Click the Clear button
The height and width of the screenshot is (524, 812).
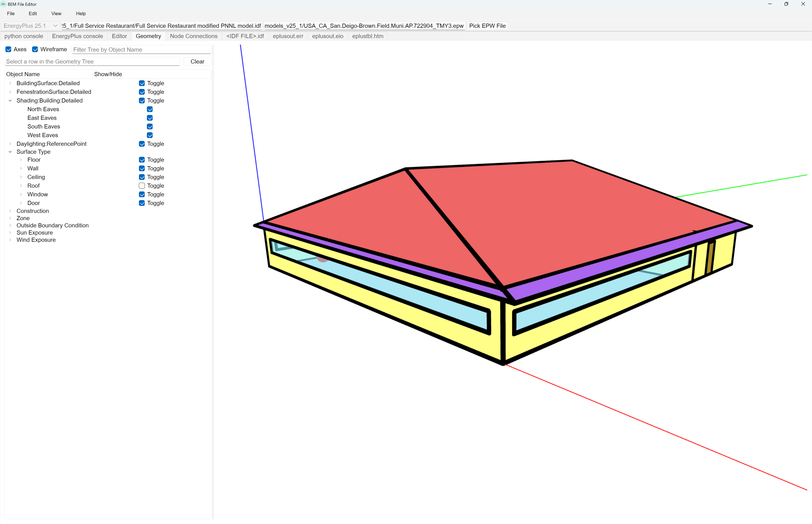tap(198, 62)
